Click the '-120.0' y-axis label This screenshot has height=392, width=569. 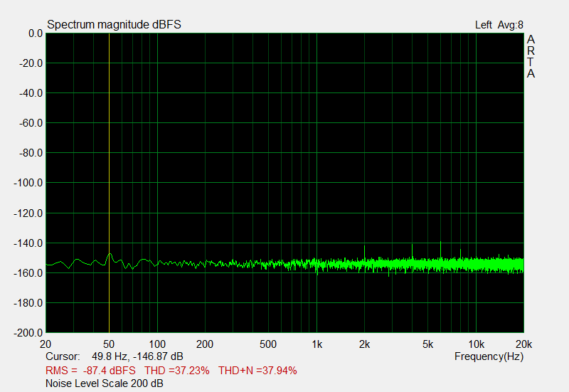[28, 213]
